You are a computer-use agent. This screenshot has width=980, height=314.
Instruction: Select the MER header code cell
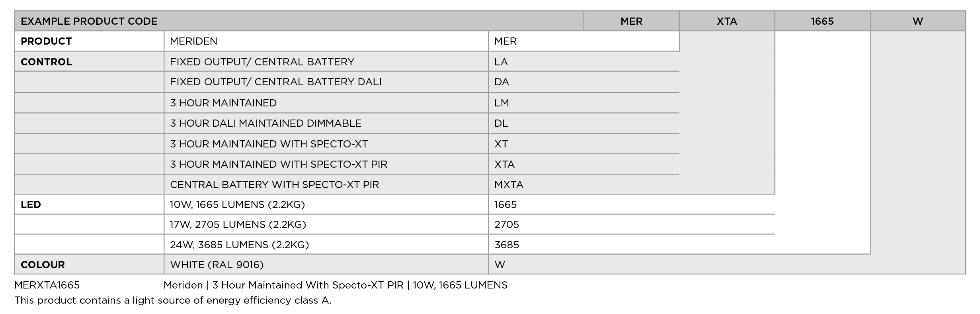pos(631,21)
